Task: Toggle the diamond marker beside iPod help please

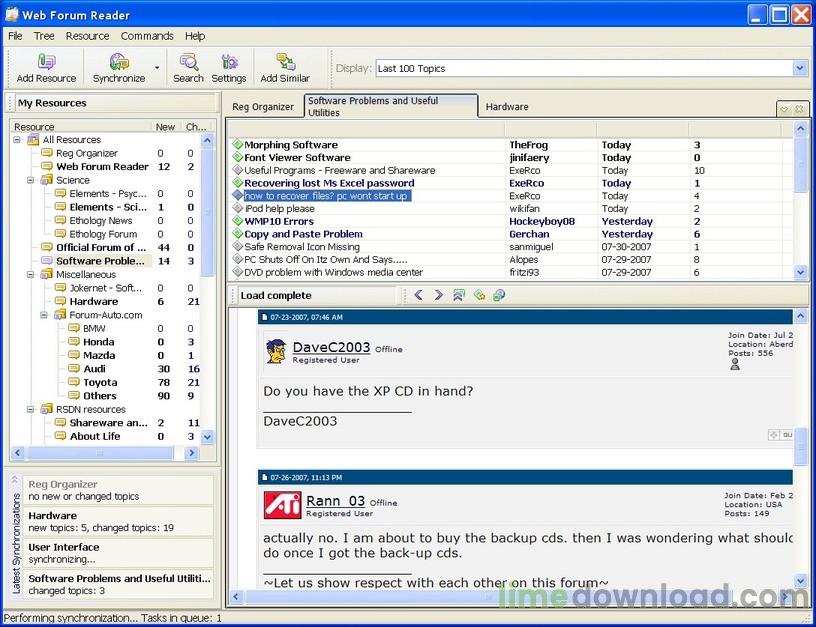Action: pos(237,208)
